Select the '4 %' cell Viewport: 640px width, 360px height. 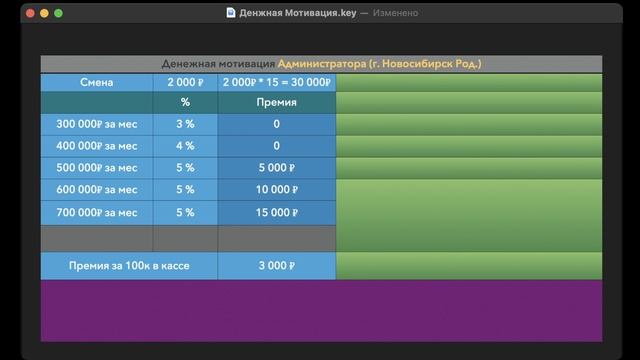tap(185, 146)
